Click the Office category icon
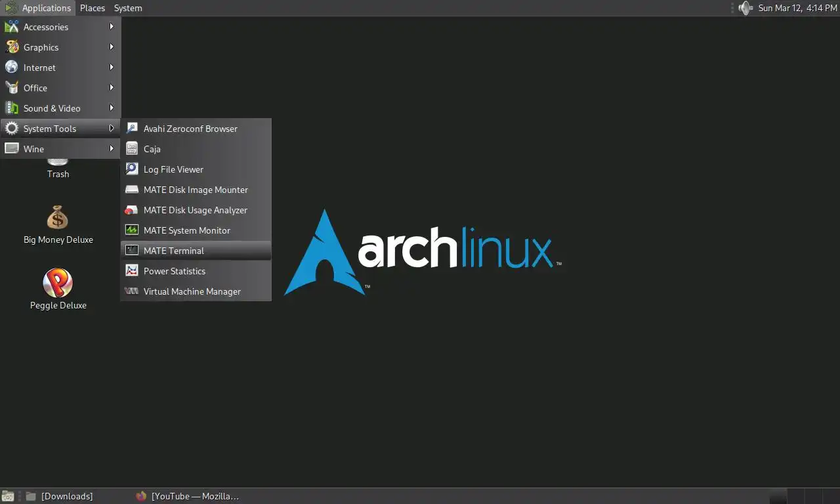Viewport: 840px width, 504px height. tap(12, 88)
